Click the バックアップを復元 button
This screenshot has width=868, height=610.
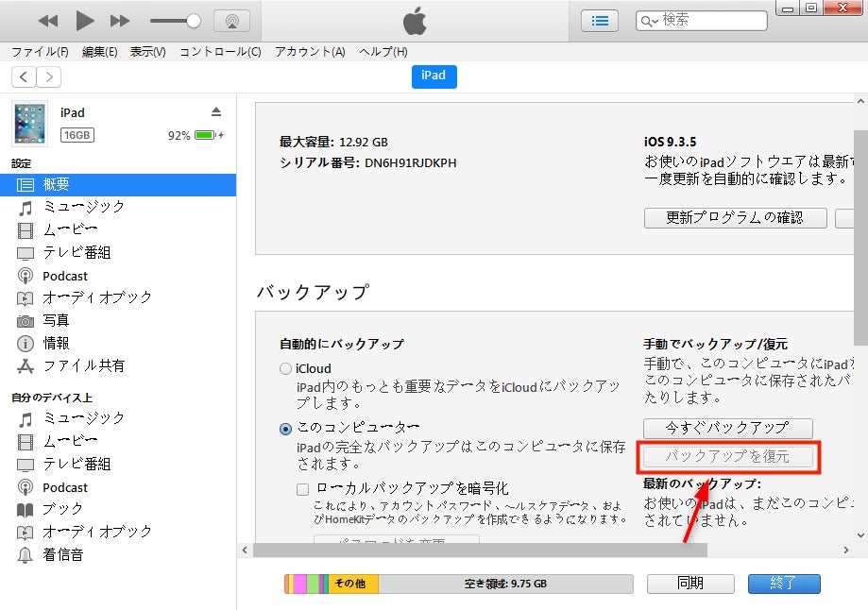pos(728,457)
